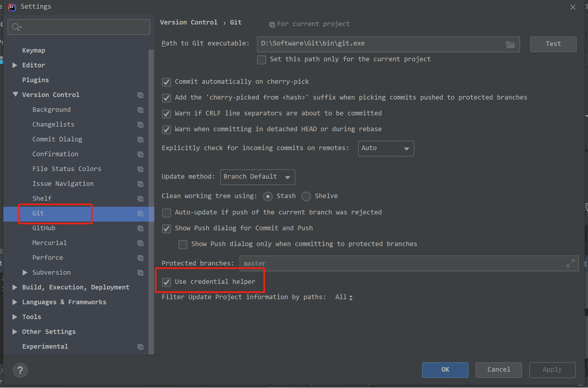Open the Shelf settings page

tap(42, 199)
